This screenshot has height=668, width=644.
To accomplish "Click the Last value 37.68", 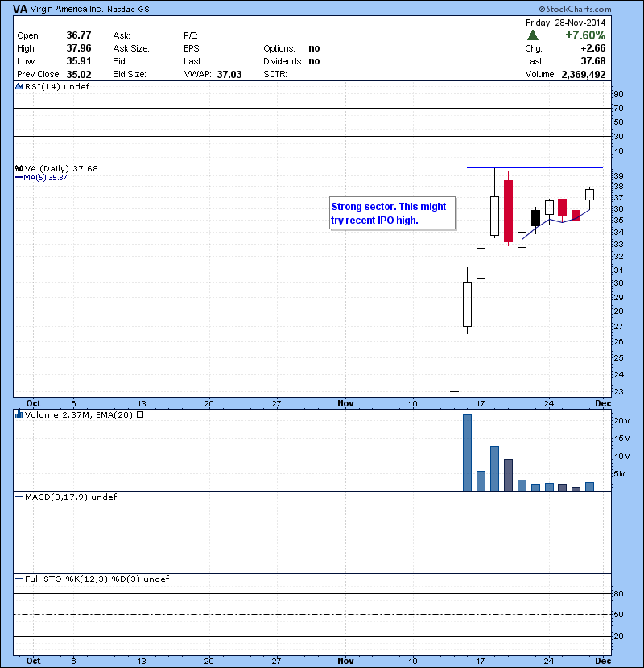I will [592, 61].
